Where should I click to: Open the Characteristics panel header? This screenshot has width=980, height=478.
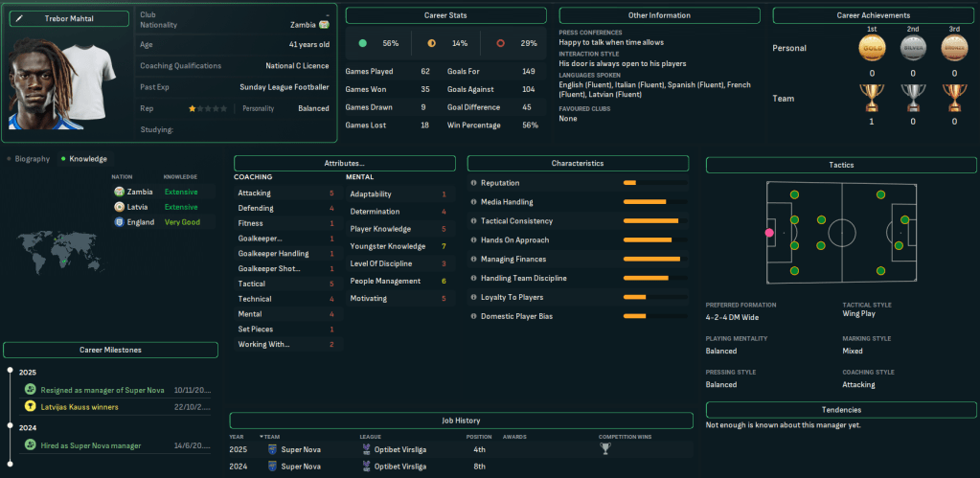[577, 164]
